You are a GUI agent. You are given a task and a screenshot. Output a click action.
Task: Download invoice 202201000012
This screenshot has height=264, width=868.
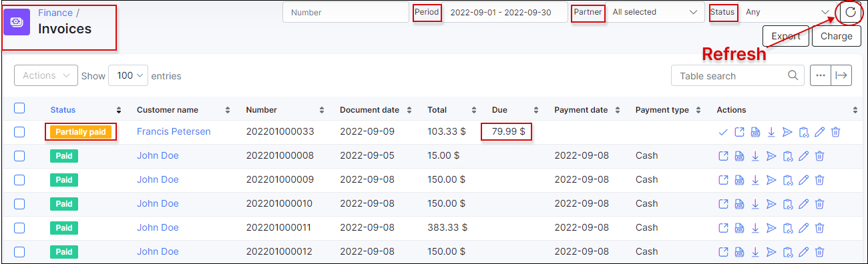pyautogui.click(x=755, y=252)
